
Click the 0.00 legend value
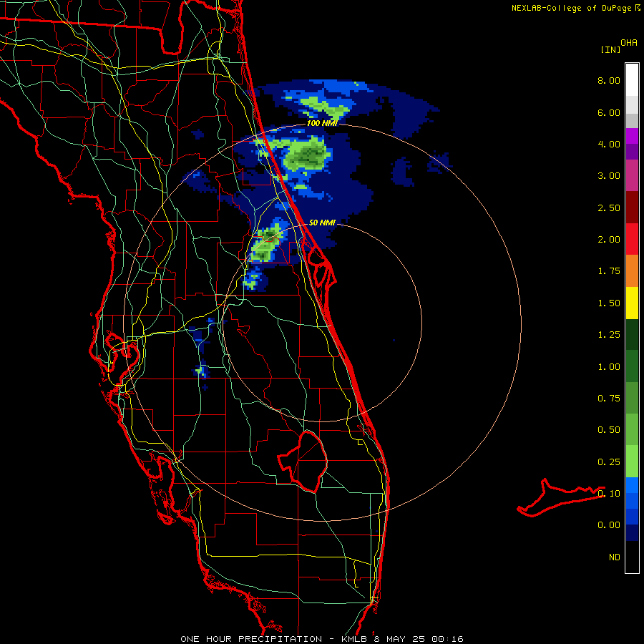click(609, 525)
